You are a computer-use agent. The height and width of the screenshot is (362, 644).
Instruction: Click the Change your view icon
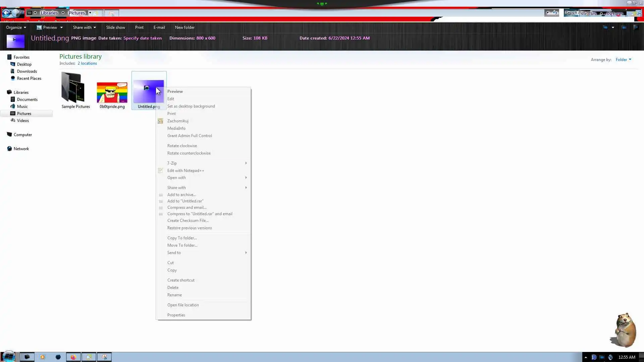pos(605,27)
